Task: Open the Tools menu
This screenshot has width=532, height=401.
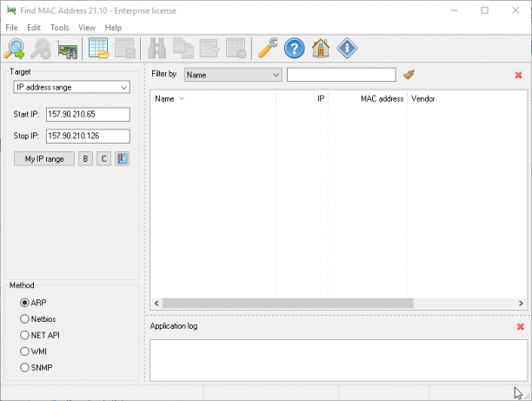Action: pos(60,28)
